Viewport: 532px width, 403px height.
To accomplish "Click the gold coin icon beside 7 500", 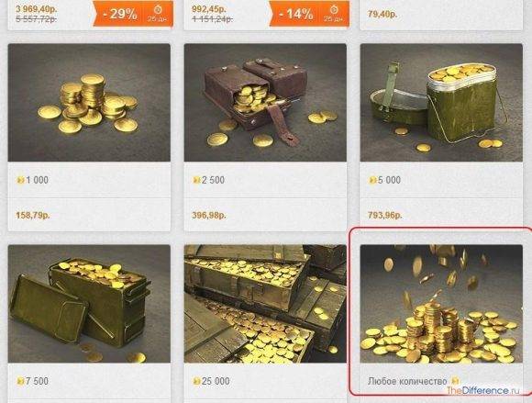I will [20, 381].
